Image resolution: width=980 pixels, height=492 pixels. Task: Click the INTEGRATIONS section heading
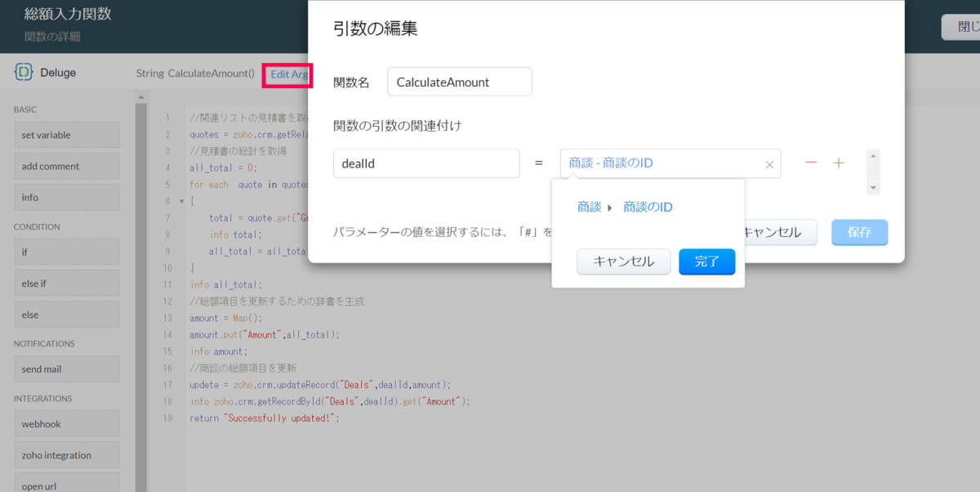click(42, 398)
